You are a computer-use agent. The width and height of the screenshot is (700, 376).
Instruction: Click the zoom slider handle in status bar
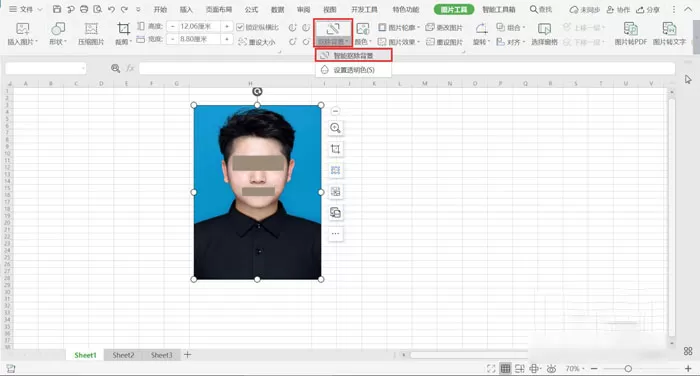(x=628, y=368)
